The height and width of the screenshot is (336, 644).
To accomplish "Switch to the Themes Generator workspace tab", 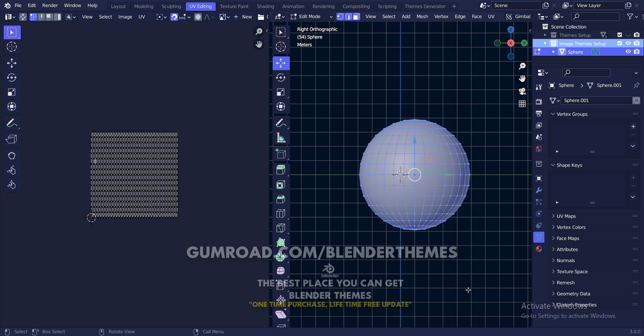I will coord(425,6).
